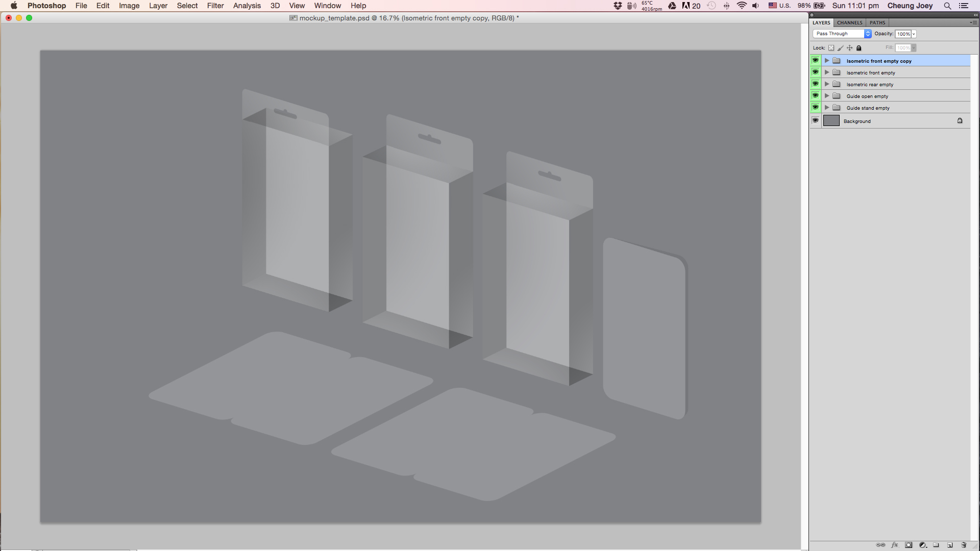The image size is (980, 551).
Task: Open the adjustment layer icon menu
Action: click(922, 545)
